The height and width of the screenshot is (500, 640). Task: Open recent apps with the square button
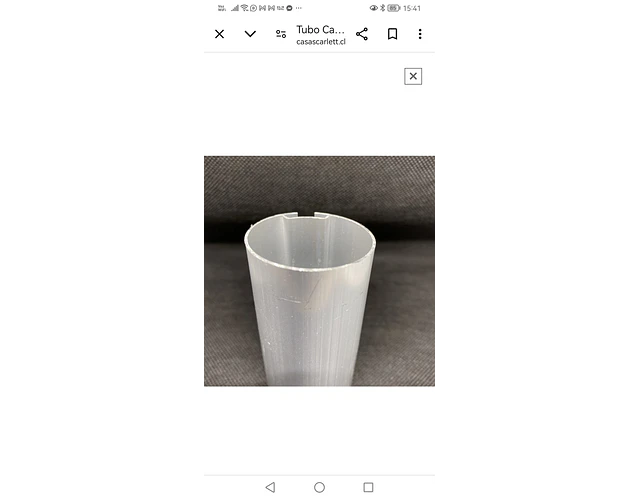[x=368, y=487]
